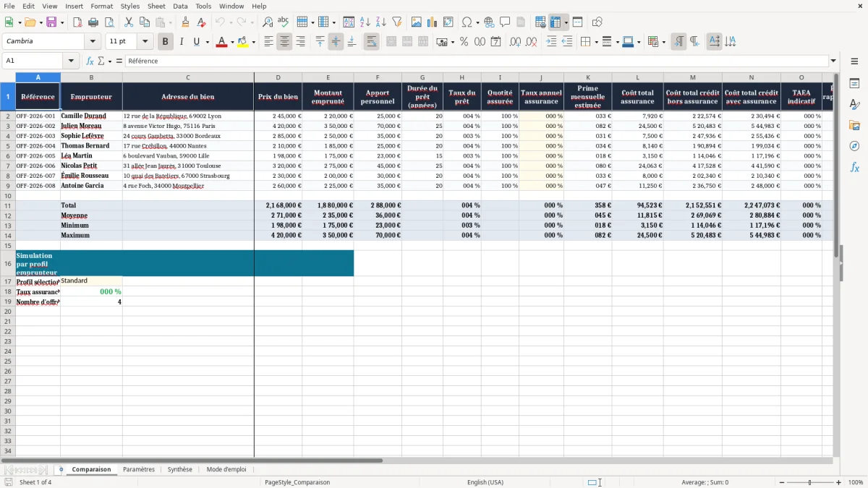Click the Print icon in toolbar
This screenshot has width=868, height=488.
click(x=93, y=22)
